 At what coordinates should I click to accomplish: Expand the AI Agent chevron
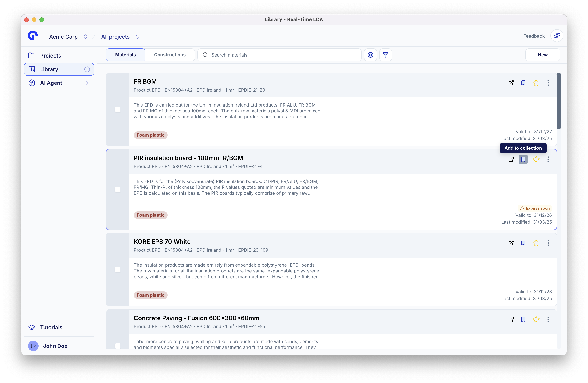click(87, 83)
